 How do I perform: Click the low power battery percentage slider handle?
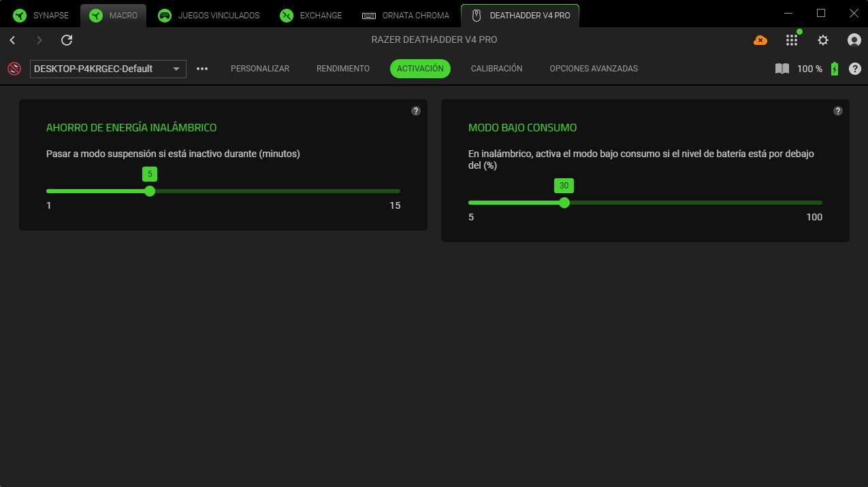point(564,203)
